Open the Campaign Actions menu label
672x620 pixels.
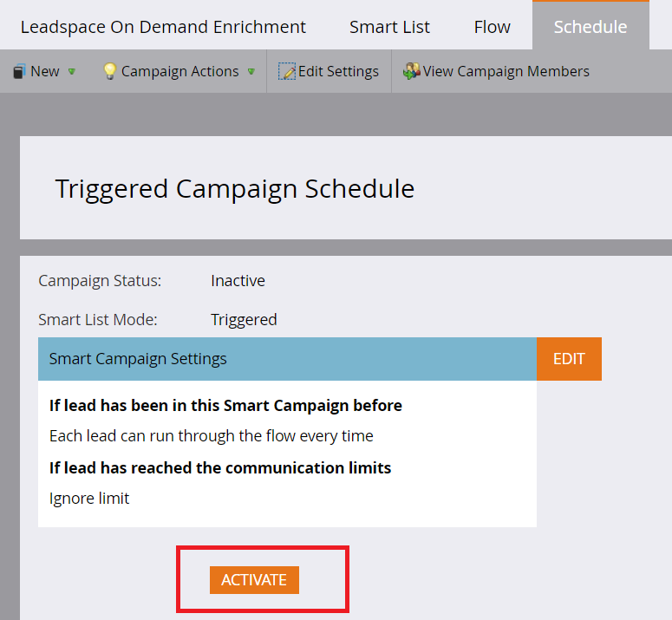point(180,72)
